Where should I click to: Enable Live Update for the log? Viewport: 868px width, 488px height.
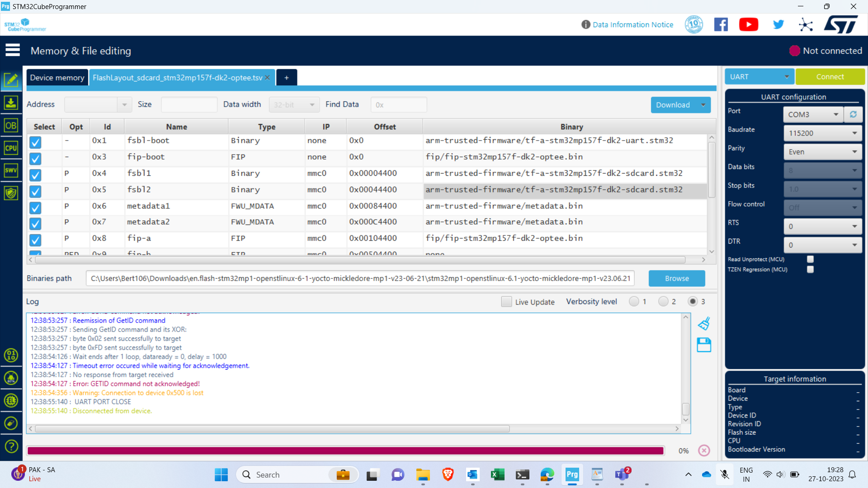click(x=506, y=301)
